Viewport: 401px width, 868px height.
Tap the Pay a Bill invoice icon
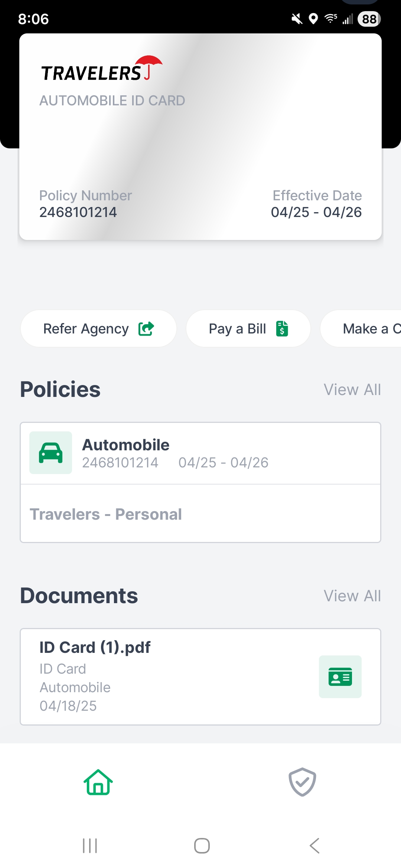pyautogui.click(x=282, y=329)
